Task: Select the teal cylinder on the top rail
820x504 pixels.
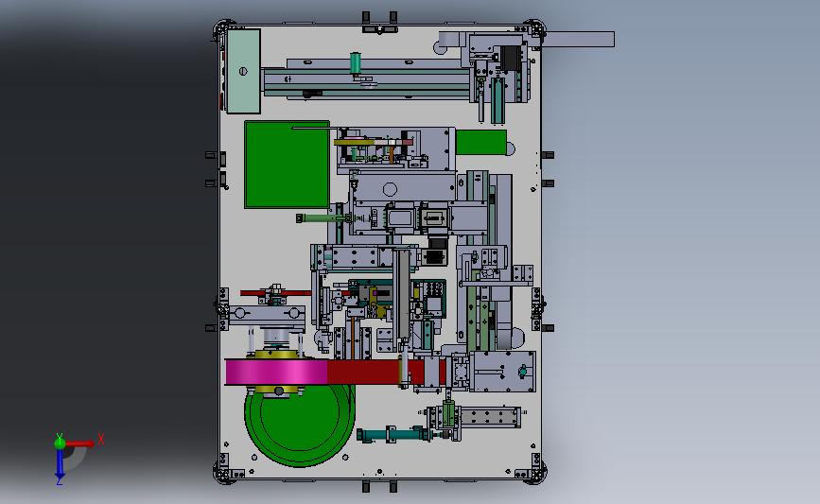Action: coord(356,63)
